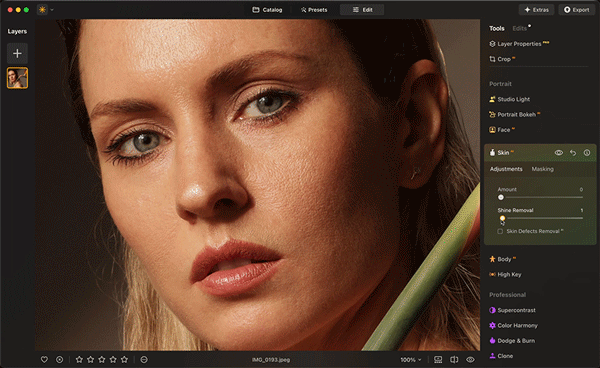Click the Shine Removal slider track
This screenshot has height=368, width=600.
(x=540, y=218)
